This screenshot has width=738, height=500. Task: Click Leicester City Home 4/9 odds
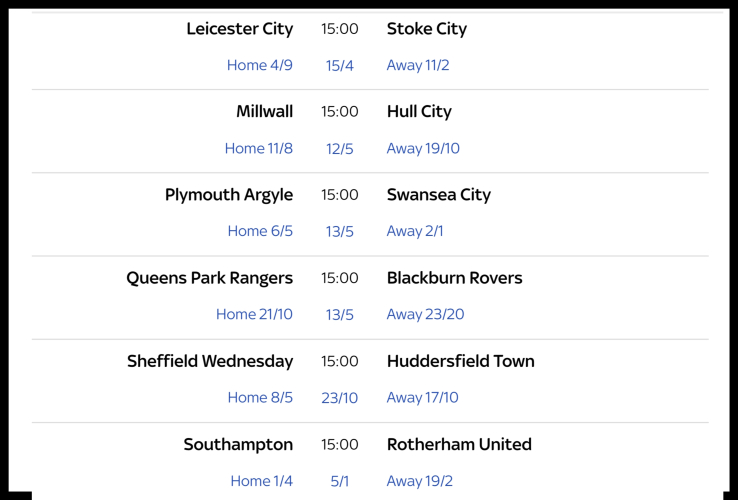click(x=259, y=66)
